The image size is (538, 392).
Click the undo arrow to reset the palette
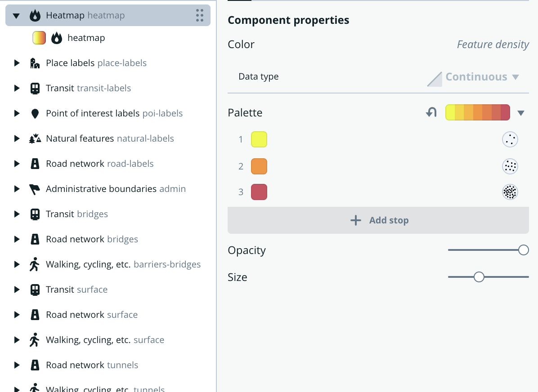[x=431, y=112]
